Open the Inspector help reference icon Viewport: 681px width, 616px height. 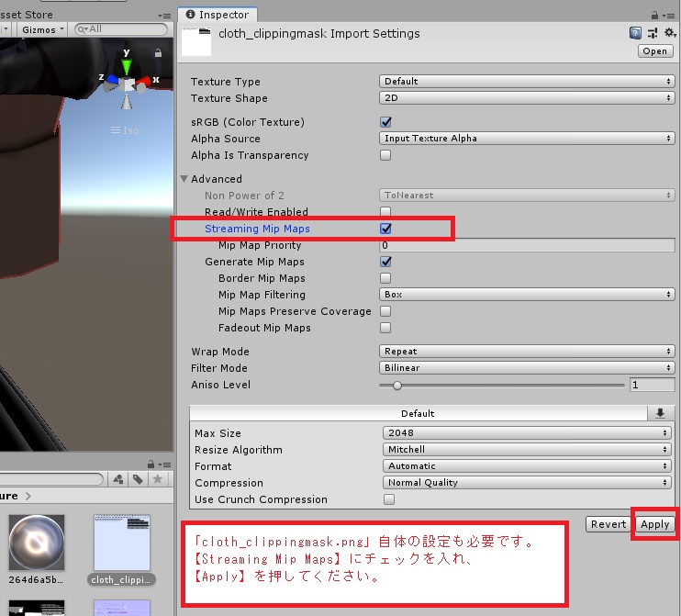(635, 33)
